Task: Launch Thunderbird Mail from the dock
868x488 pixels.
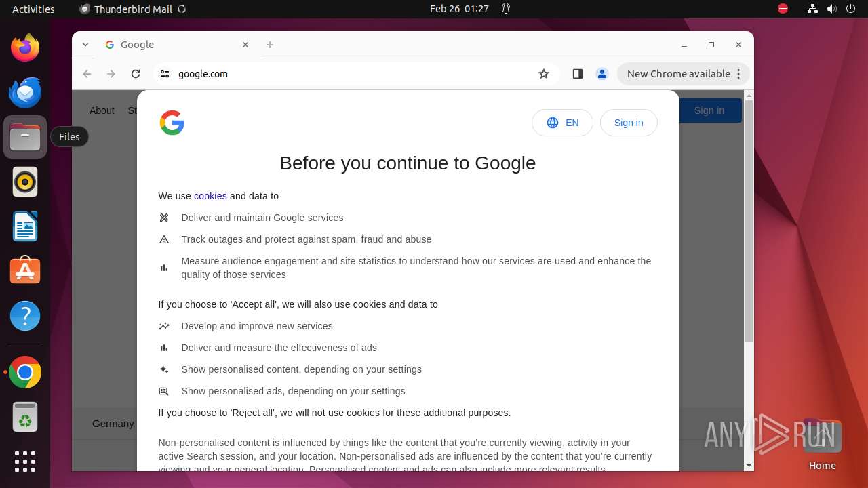Action: pyautogui.click(x=25, y=92)
